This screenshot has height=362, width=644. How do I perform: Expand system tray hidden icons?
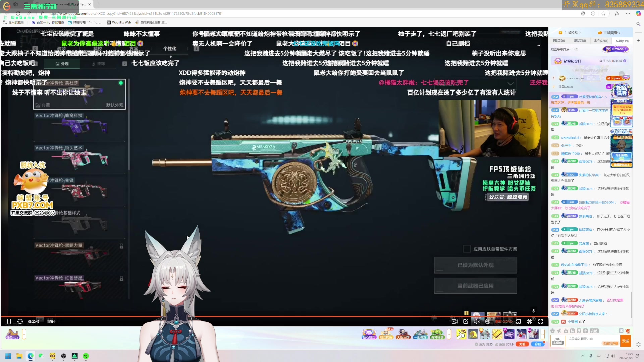583,356
